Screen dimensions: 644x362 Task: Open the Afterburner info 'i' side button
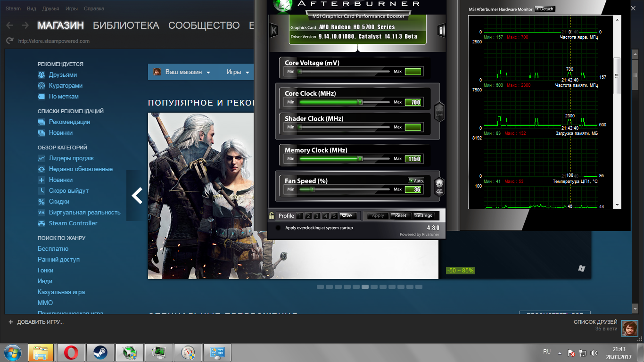pos(442,31)
